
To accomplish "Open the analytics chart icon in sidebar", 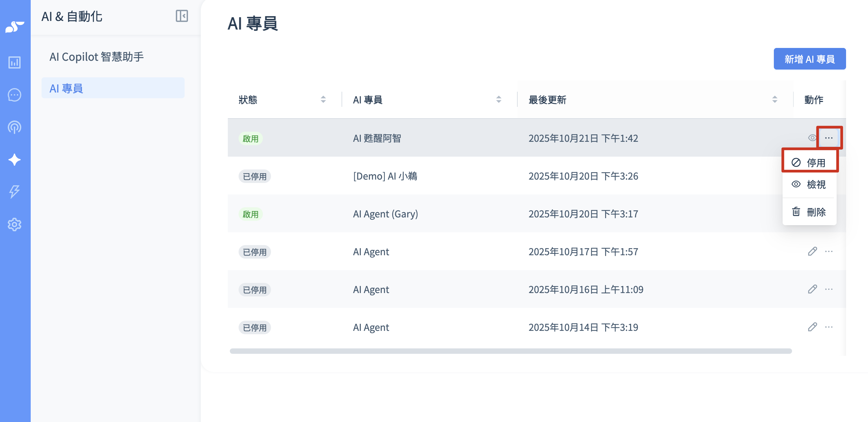I will click(x=15, y=62).
